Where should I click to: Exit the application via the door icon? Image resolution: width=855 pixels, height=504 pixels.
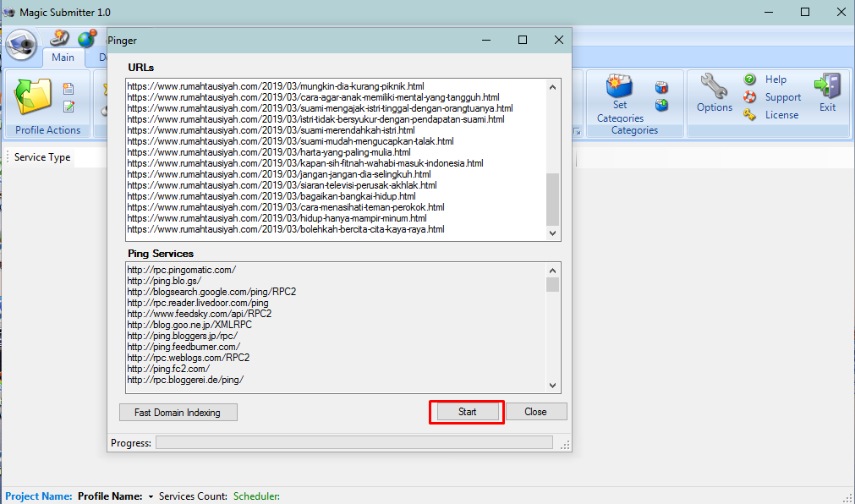[x=828, y=93]
